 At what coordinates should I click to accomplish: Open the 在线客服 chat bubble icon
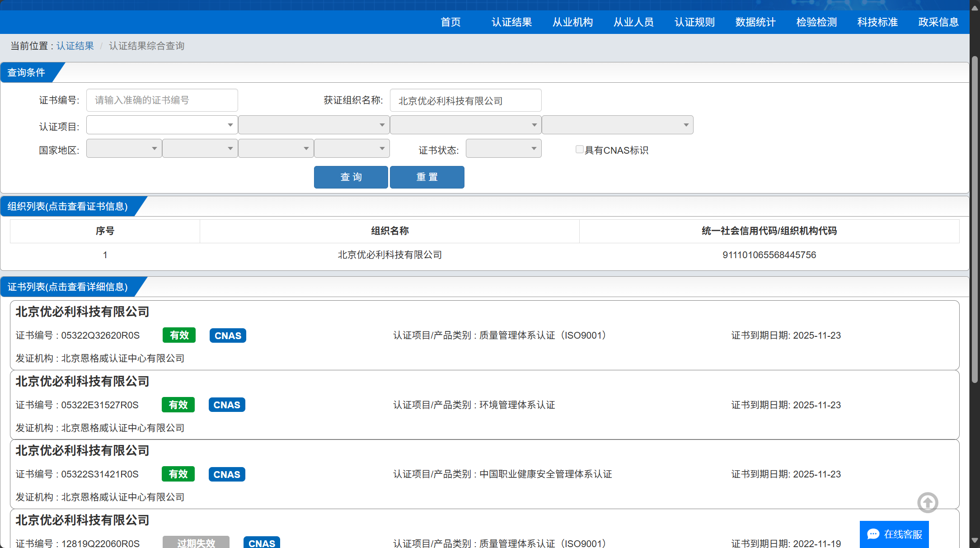point(873,534)
